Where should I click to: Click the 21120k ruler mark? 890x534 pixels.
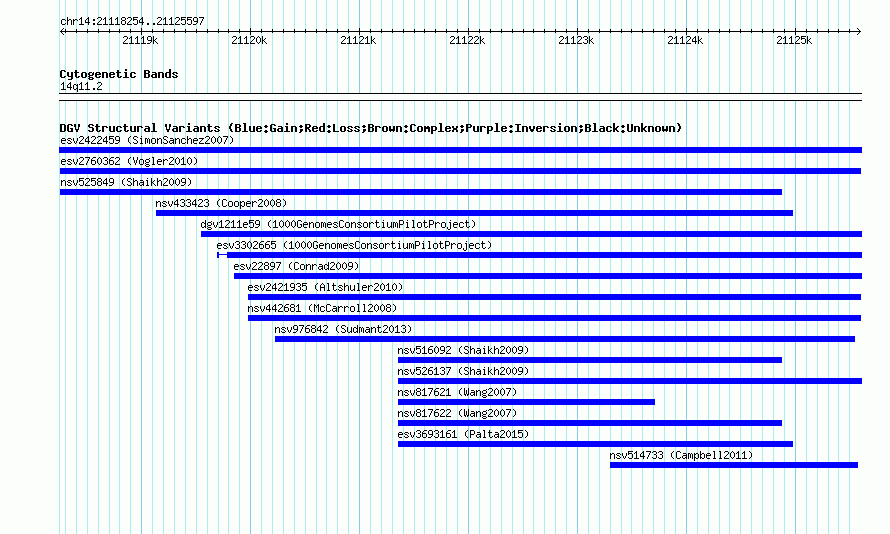249,40
